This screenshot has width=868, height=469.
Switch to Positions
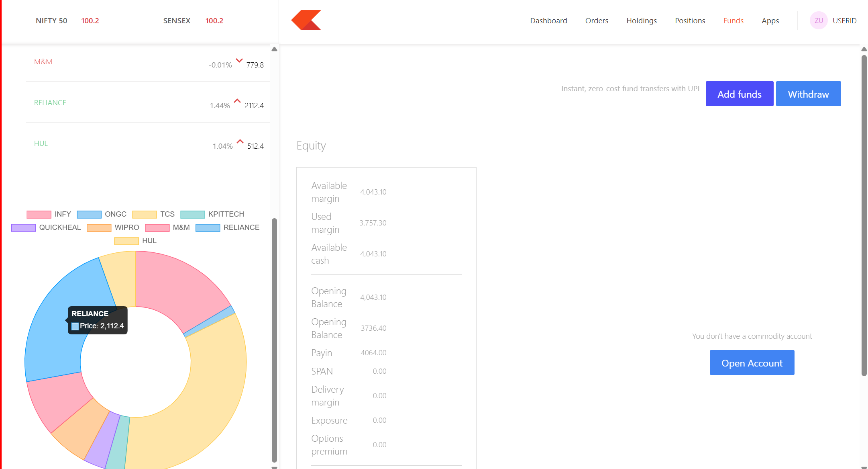pos(690,20)
